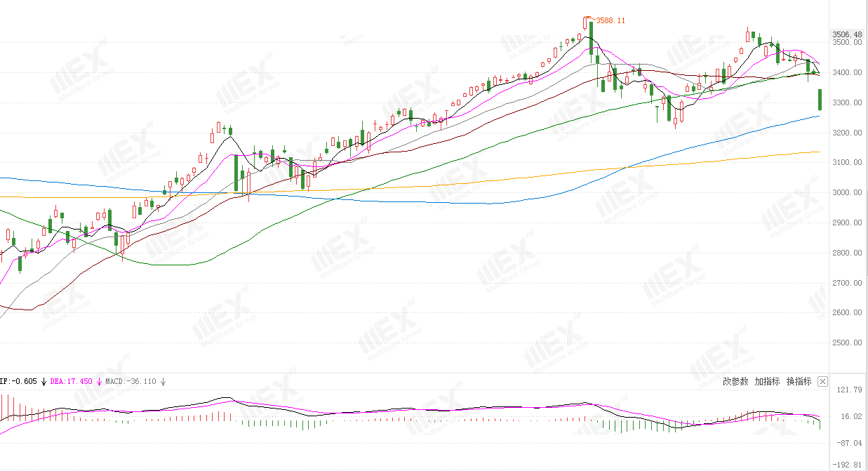
Task: Click the current price tag 3506.48
Action: [846, 34]
